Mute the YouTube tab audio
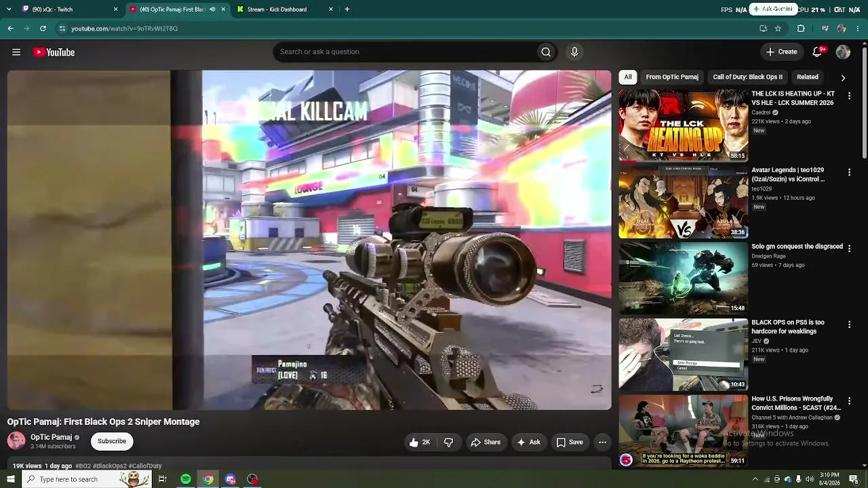Screen dimensions: 868x488 [x=212, y=9]
